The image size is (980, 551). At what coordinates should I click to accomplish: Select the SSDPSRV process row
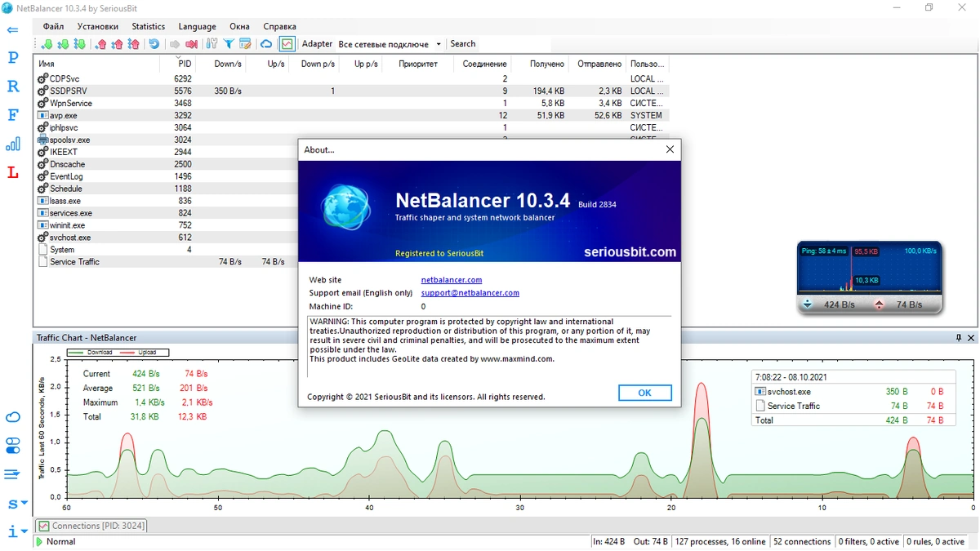click(x=351, y=91)
